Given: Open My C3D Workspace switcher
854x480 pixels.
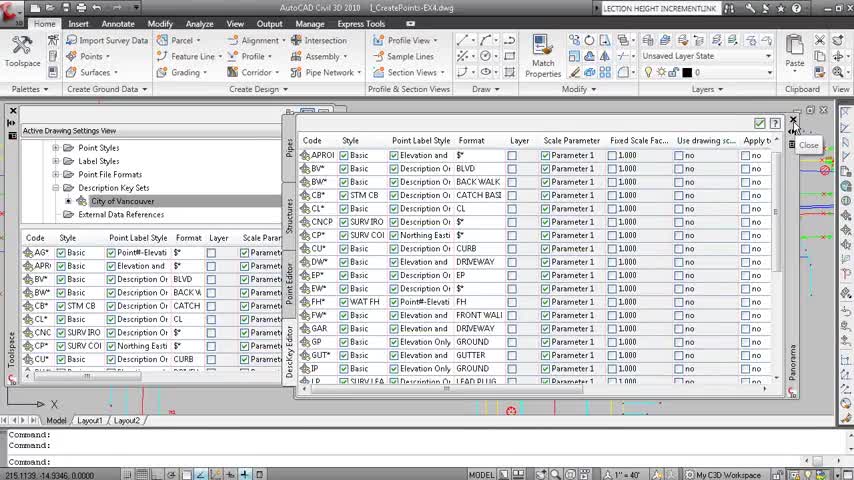Looking at the screenshot, I should point(729,475).
